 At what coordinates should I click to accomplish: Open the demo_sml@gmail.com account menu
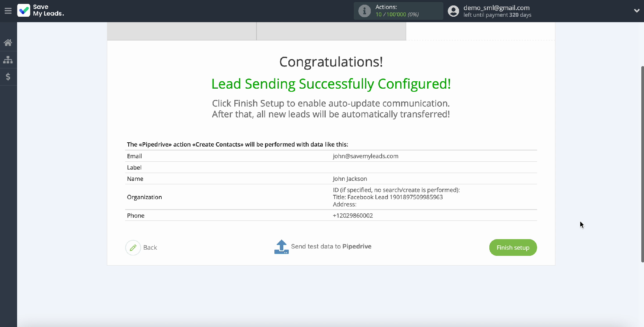point(496,8)
